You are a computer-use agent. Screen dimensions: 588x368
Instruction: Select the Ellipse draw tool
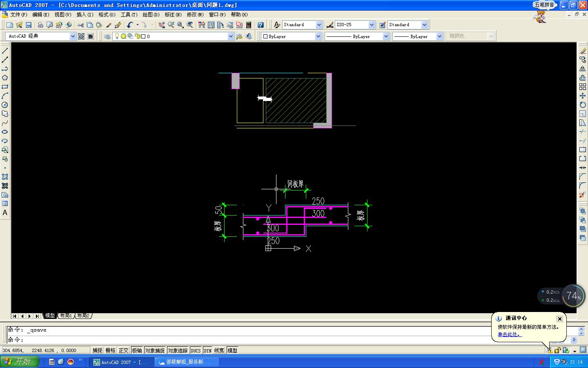(x=5, y=132)
